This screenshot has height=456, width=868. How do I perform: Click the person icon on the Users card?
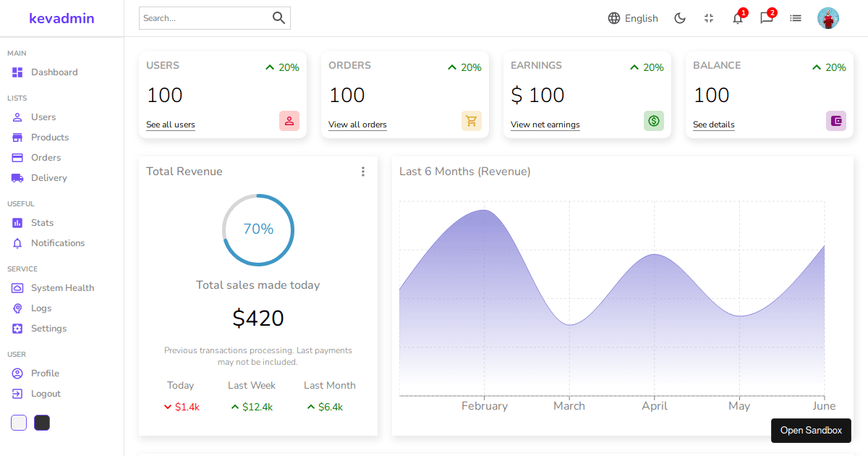click(x=289, y=121)
